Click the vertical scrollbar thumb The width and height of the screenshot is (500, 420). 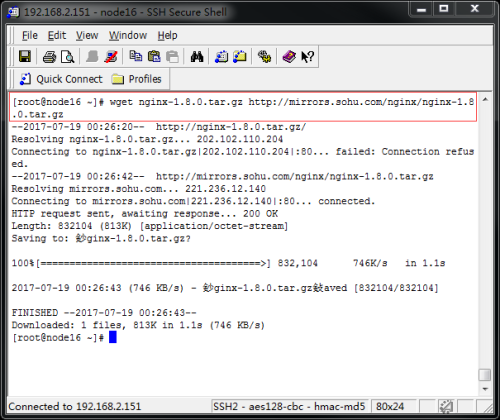click(485, 375)
